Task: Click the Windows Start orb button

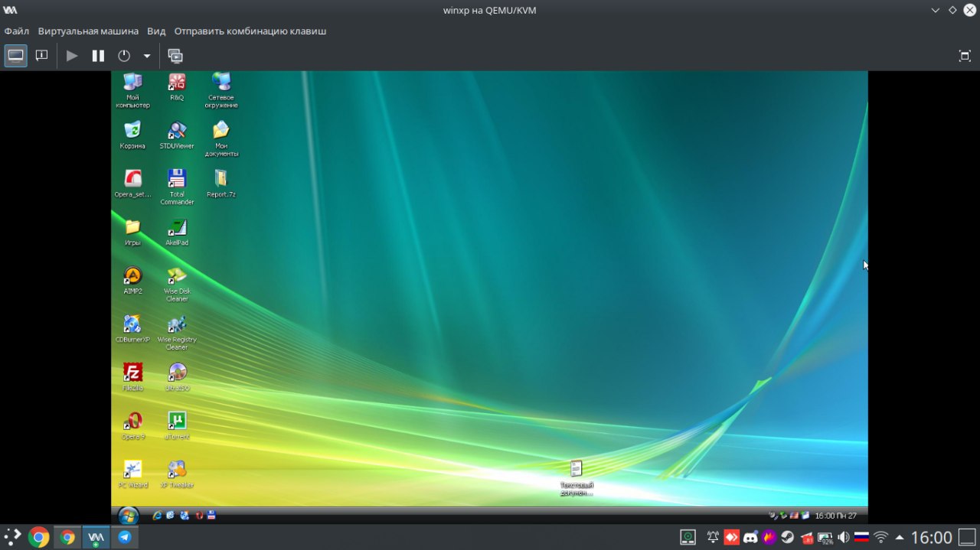Action: (x=128, y=516)
